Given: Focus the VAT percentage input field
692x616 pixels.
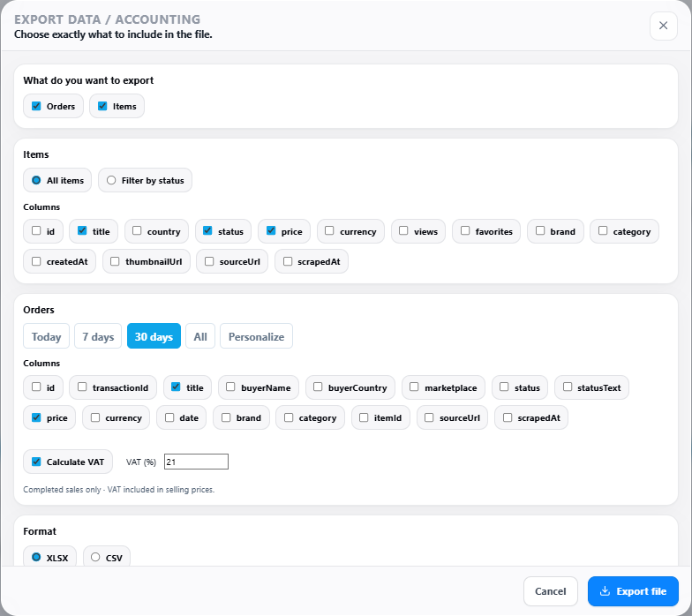Looking at the screenshot, I should tap(196, 462).
